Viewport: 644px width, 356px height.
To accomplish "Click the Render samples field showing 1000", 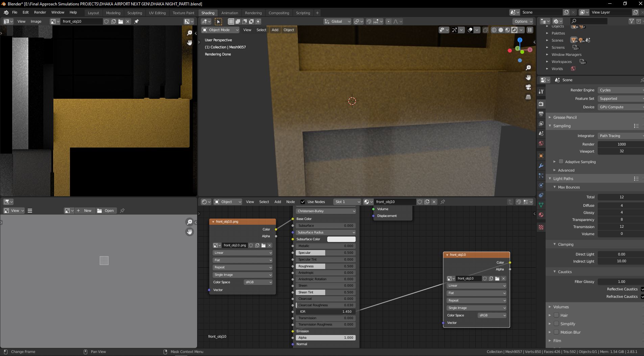I will point(621,144).
